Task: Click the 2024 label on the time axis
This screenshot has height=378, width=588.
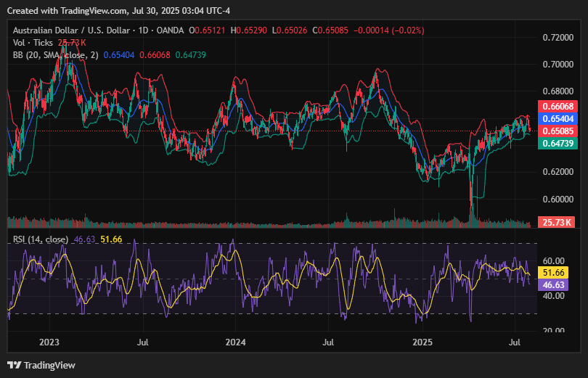Action: coord(236,341)
